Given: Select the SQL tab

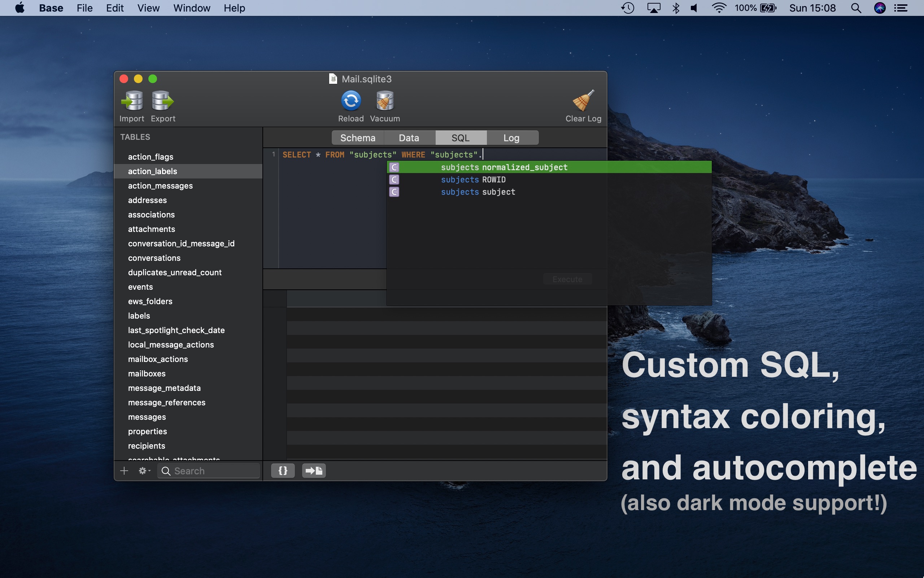Looking at the screenshot, I should pos(461,138).
